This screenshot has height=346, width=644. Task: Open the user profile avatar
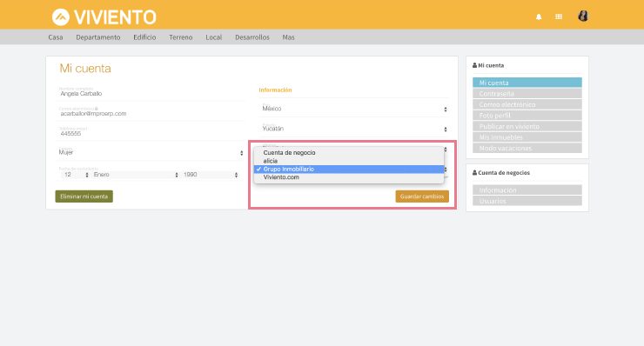click(583, 16)
